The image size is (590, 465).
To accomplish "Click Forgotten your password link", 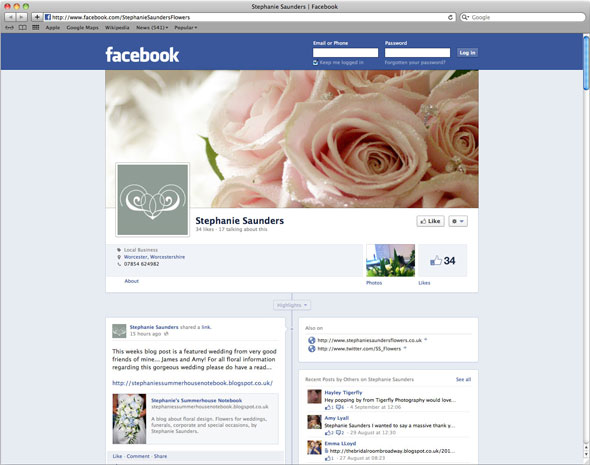I will 415,62.
